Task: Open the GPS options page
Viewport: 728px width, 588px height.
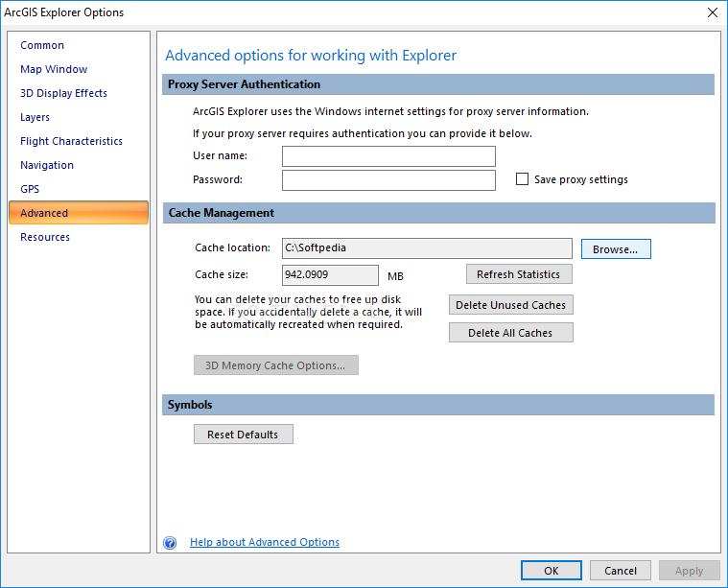Action: (x=30, y=189)
